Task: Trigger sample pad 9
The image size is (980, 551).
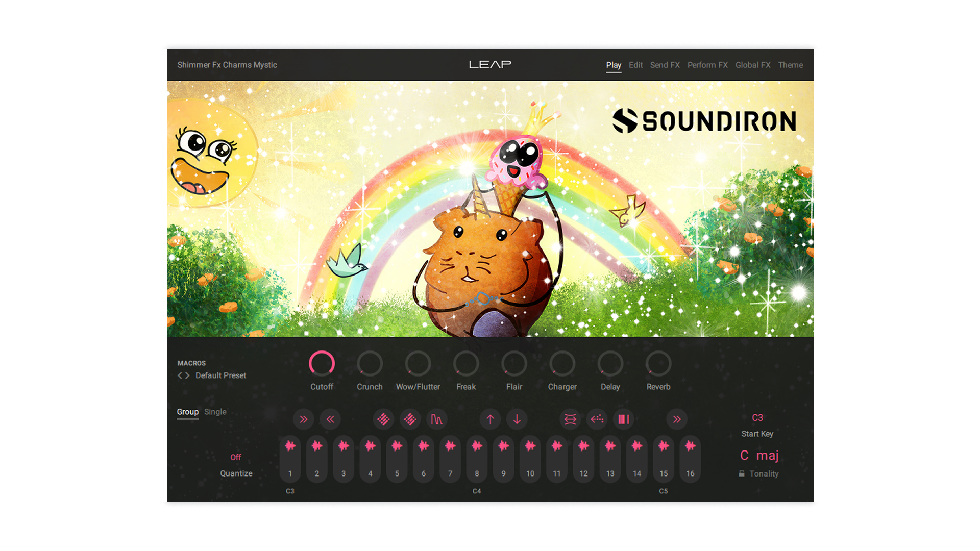Action: 504,459
